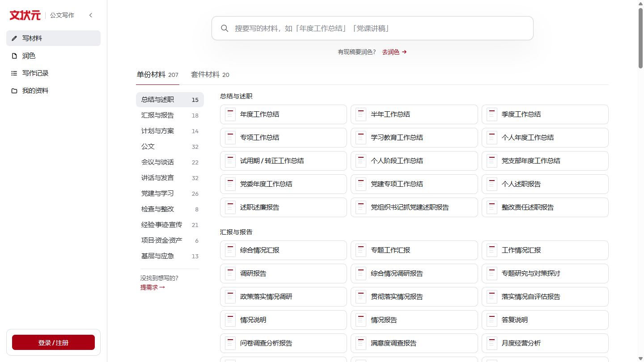Screen dimensions: 644x362
Task: Open the 专题研究与对策探讨 template card
Action: click(x=545, y=274)
